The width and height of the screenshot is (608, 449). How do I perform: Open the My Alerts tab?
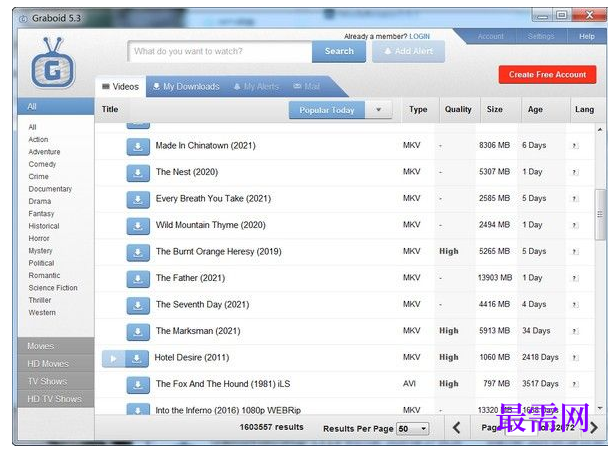point(256,86)
